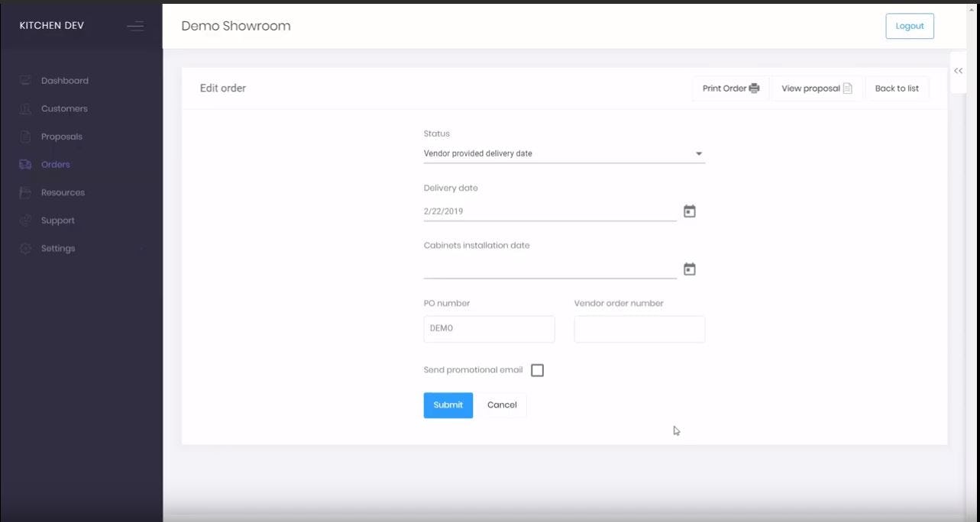
Task: Open Proposals from the navigation menu
Action: [61, 136]
